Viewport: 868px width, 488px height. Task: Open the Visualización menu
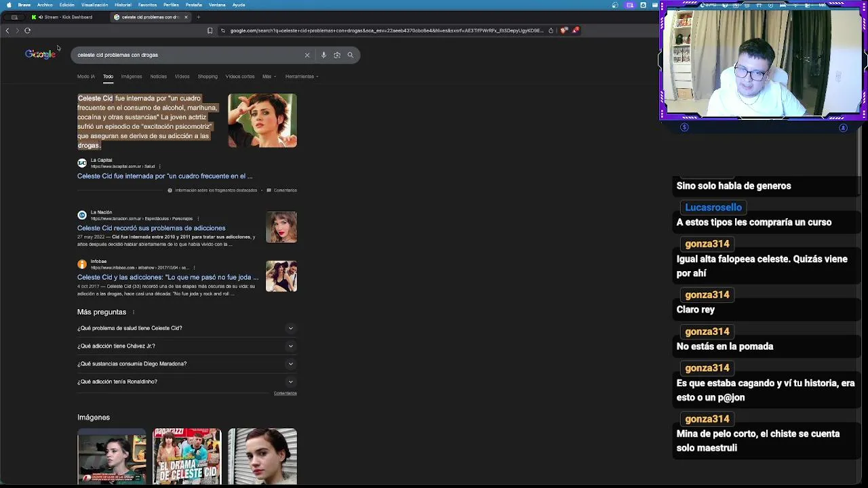(94, 5)
